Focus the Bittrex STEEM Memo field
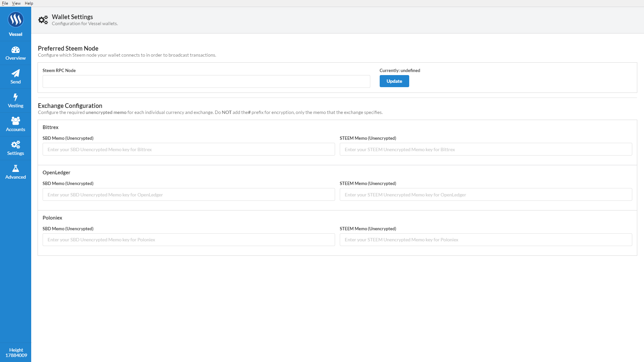The image size is (644, 362). pos(486,149)
